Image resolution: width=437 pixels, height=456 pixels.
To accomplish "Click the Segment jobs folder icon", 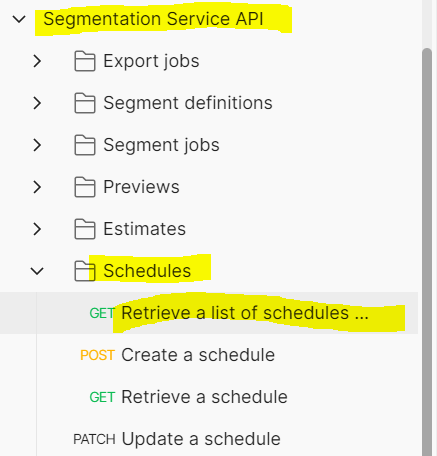I will click(85, 145).
